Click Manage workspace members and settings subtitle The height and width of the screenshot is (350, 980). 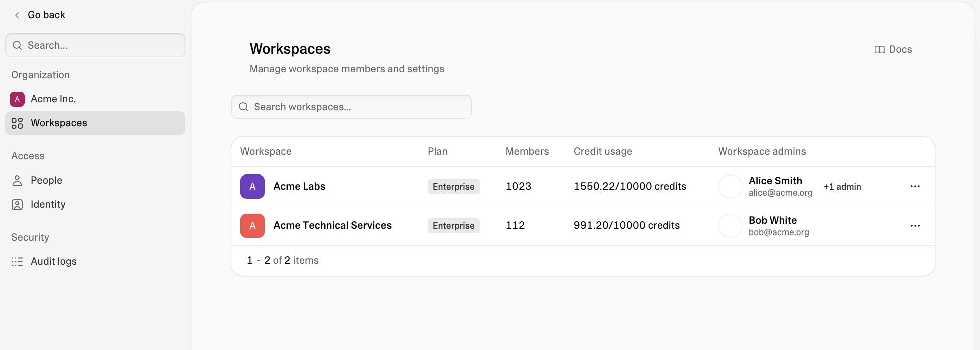[x=347, y=69]
